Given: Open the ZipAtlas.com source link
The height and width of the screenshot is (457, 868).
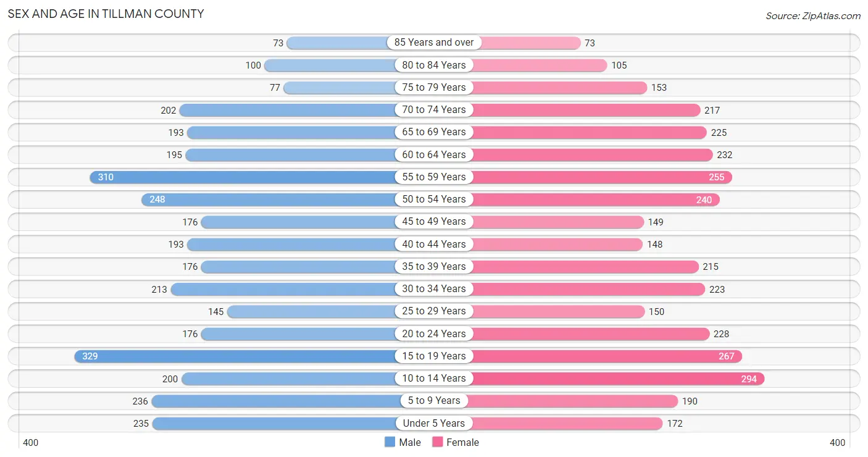Looking at the screenshot, I should tap(813, 16).
